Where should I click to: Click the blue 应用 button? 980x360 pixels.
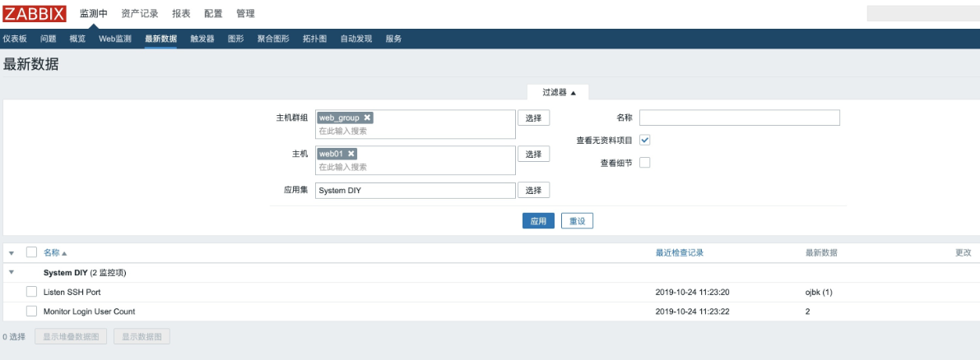point(538,221)
